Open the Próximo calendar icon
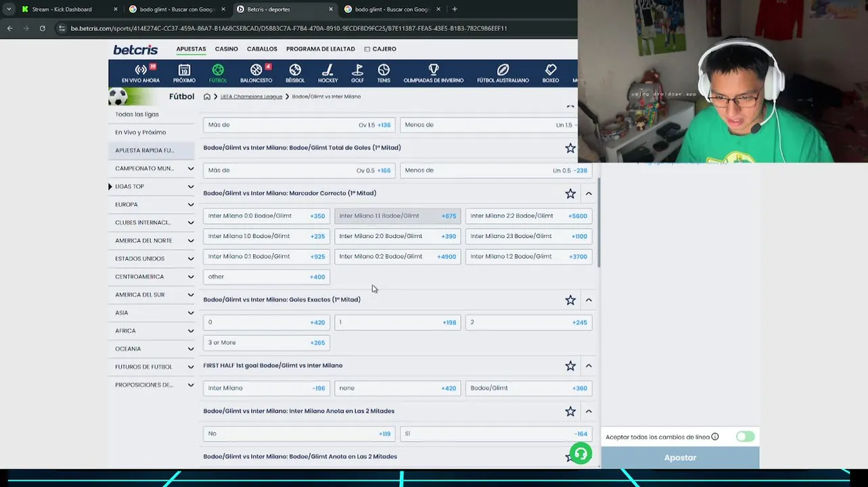868x487 pixels. pyautogui.click(x=184, y=74)
